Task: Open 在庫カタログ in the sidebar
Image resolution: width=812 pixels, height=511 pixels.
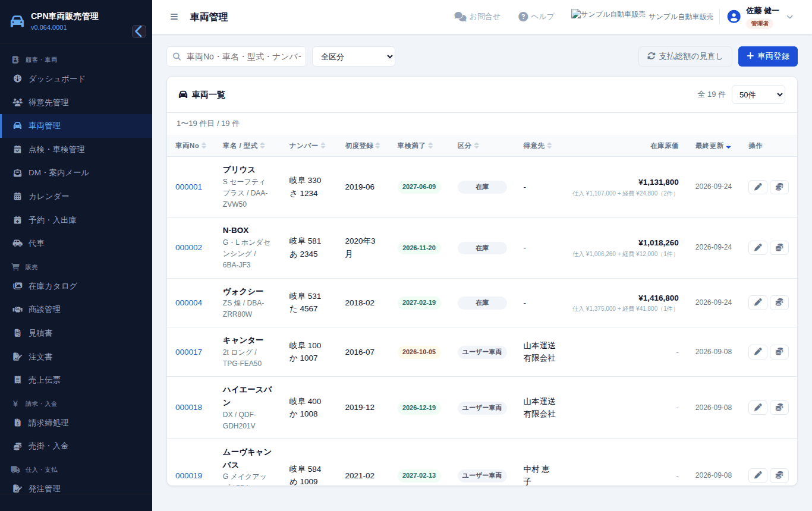Action: (x=76, y=286)
